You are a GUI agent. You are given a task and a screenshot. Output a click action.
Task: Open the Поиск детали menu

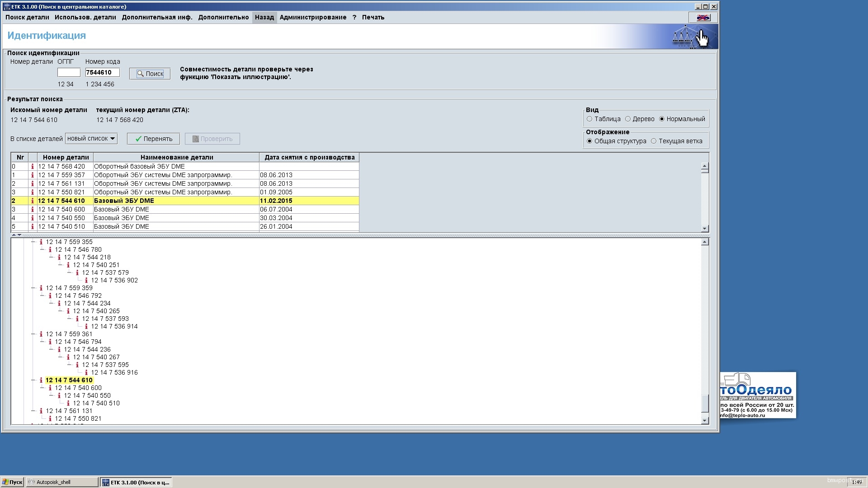(x=27, y=18)
